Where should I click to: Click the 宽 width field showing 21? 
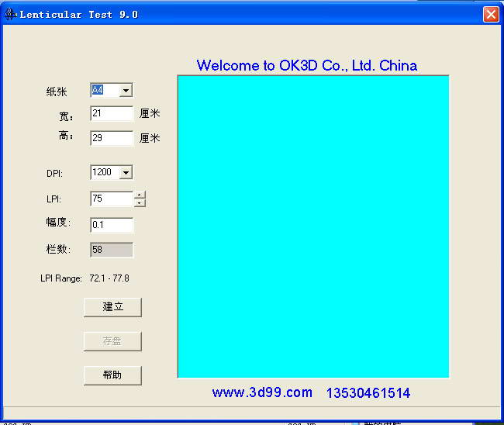pyautogui.click(x=112, y=113)
